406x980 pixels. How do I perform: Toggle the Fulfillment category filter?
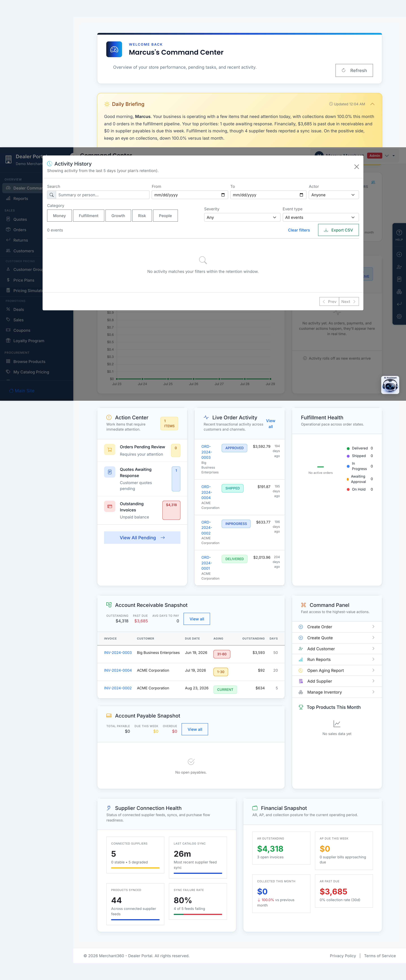tap(88, 216)
